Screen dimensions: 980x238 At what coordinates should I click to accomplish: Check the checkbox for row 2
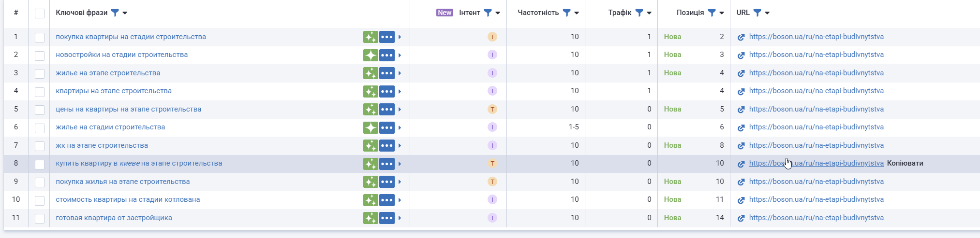coord(40,56)
